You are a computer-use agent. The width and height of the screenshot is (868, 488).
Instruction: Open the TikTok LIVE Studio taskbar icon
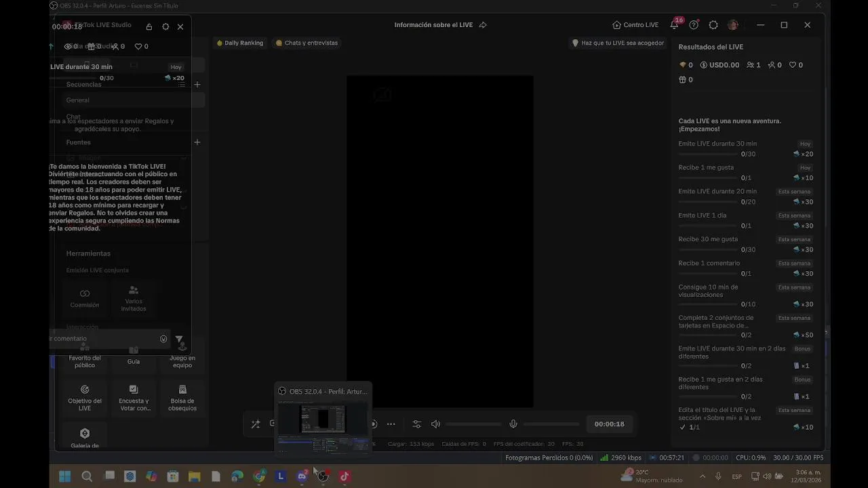pyautogui.click(x=344, y=476)
